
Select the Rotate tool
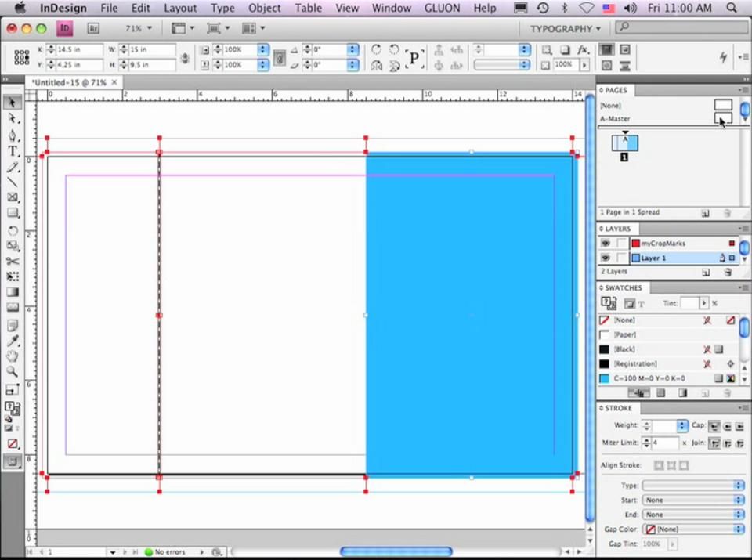[x=13, y=230]
